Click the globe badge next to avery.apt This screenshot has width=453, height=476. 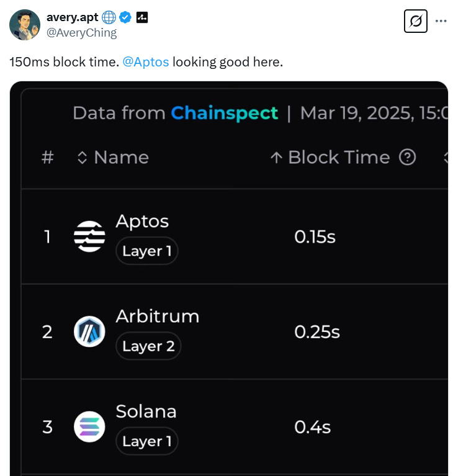pyautogui.click(x=109, y=17)
